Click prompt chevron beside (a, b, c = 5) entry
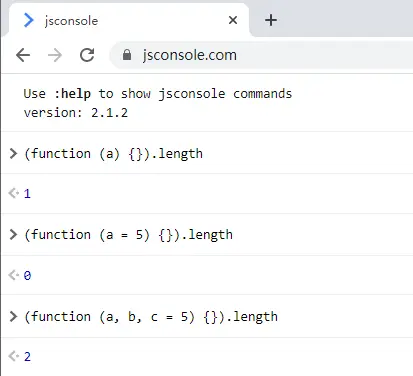Image resolution: width=413 pixels, height=376 pixels. 13,316
